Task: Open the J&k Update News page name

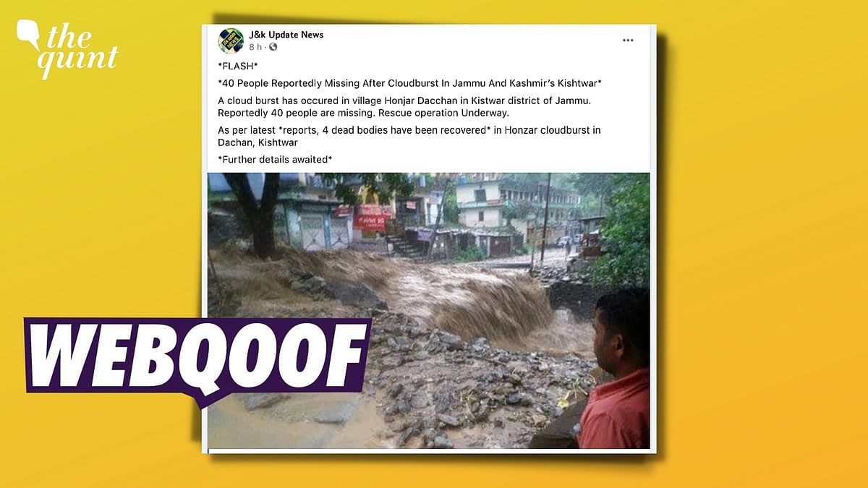Action: coord(286,35)
